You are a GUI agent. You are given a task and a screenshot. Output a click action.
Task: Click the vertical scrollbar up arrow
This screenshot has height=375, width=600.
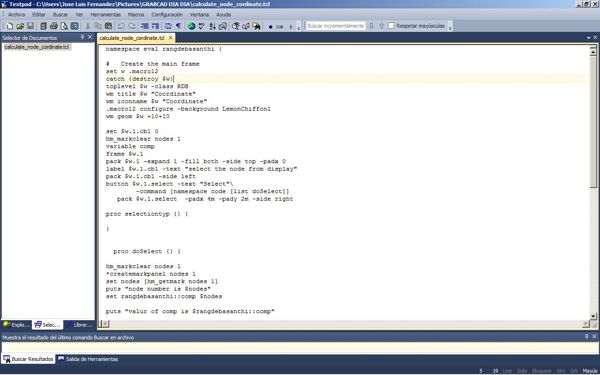(x=593, y=52)
